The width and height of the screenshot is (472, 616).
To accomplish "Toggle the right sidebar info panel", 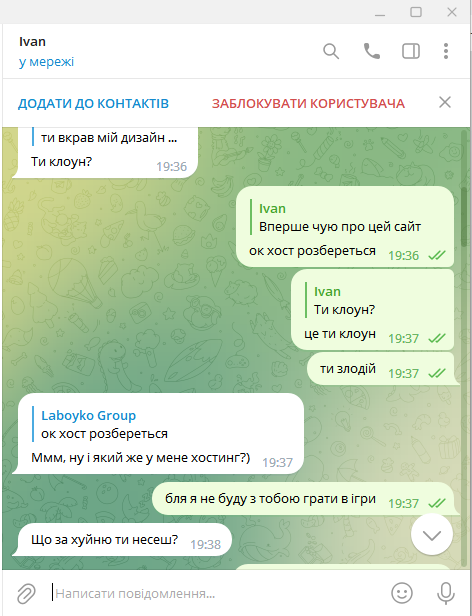I will [411, 51].
